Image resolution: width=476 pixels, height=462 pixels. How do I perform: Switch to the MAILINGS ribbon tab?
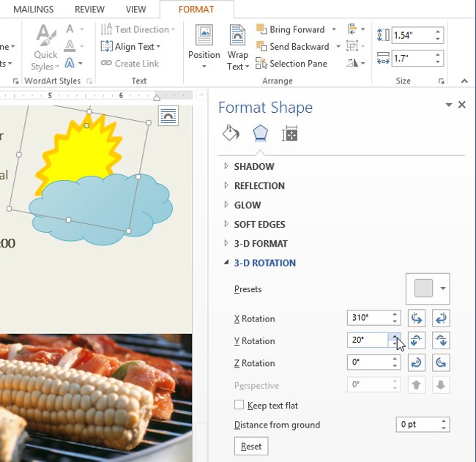(x=33, y=10)
